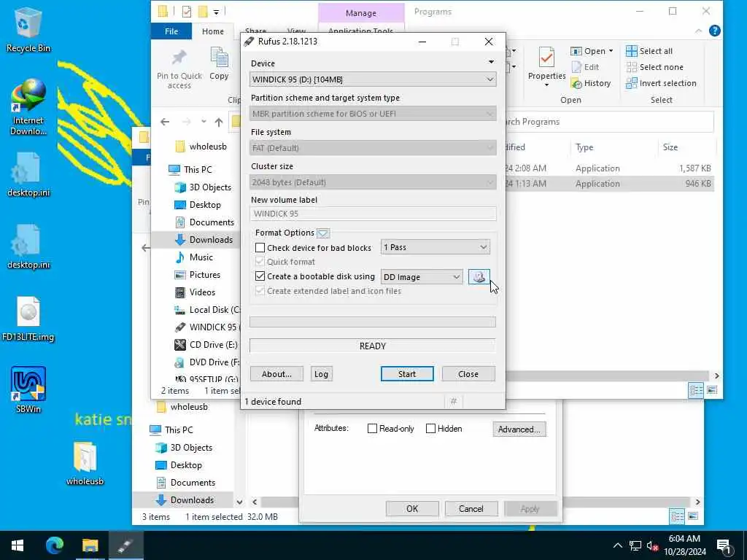Screen dimensions: 747x560
Task: Uncheck Create a bootable disk using
Action: (260, 276)
